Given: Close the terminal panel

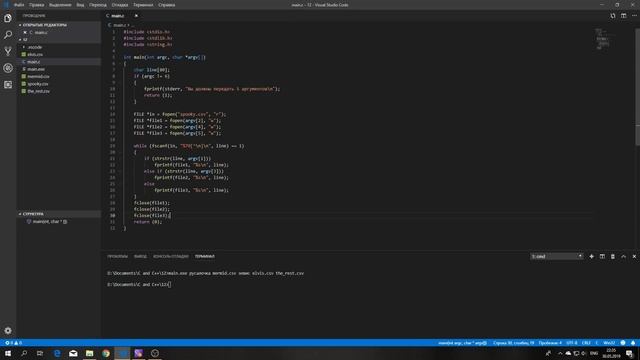Looking at the screenshot, I should 634,256.
